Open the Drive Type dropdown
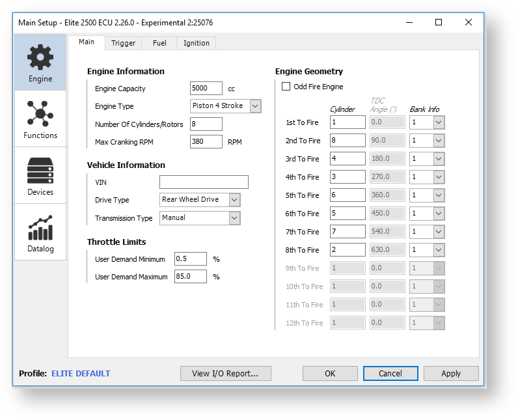This screenshot has height=420, width=518. click(x=200, y=200)
